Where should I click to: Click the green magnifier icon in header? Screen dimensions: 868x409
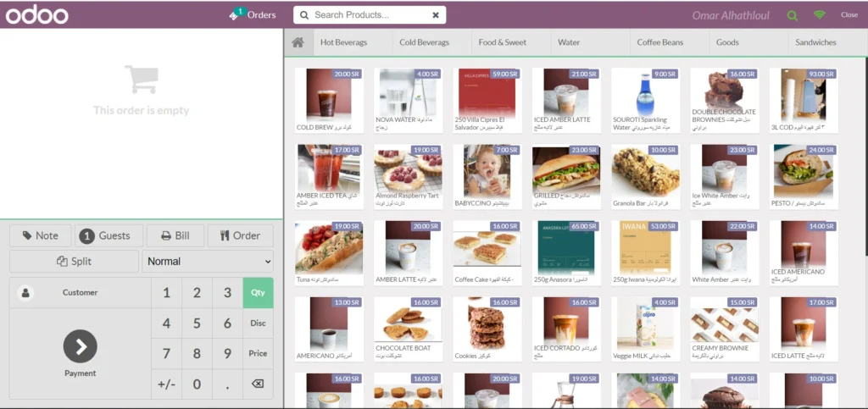coord(793,15)
